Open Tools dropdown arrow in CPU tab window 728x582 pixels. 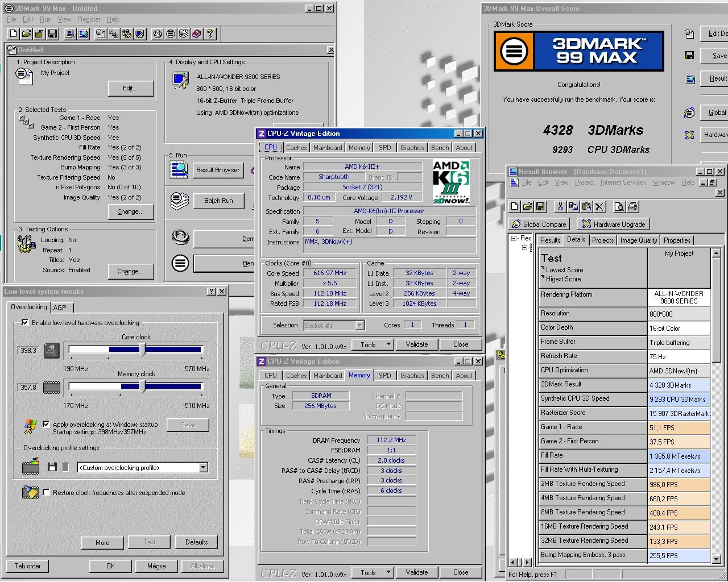[x=388, y=344]
